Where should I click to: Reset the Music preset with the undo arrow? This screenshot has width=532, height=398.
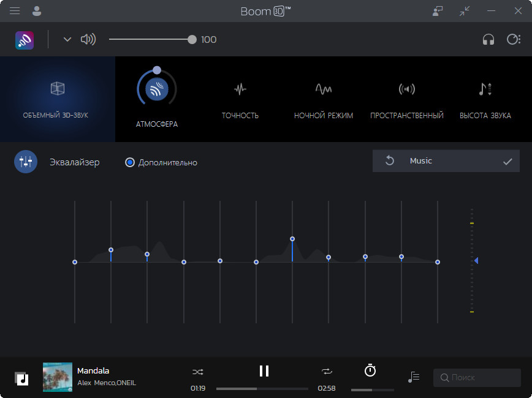click(390, 161)
